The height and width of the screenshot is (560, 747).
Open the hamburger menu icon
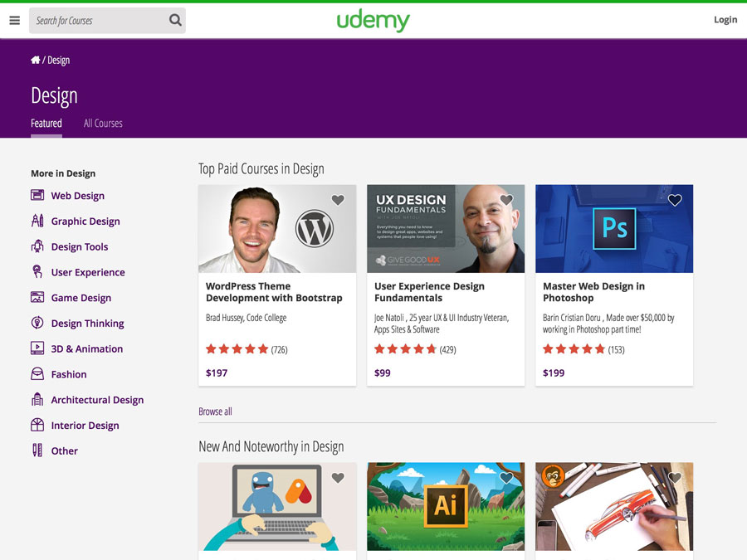[x=15, y=21]
